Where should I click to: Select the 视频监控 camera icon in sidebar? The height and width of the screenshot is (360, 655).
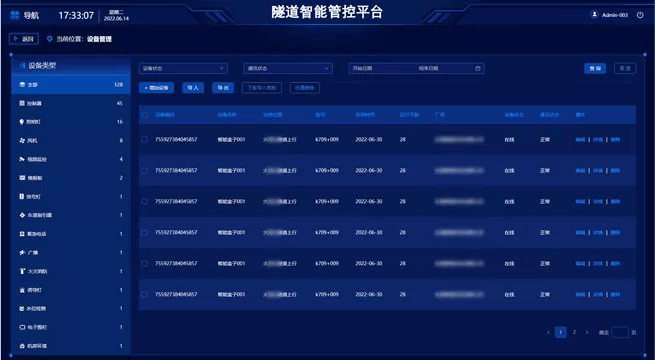(22, 159)
